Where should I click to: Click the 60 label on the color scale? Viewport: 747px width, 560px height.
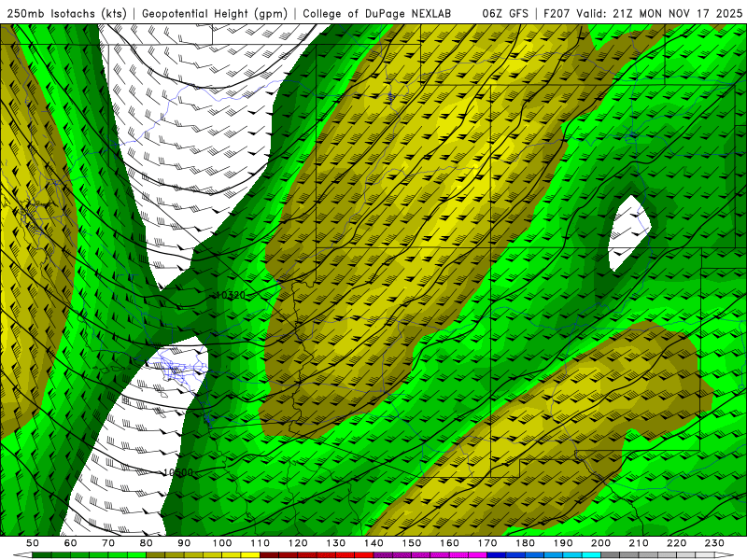tap(71, 543)
